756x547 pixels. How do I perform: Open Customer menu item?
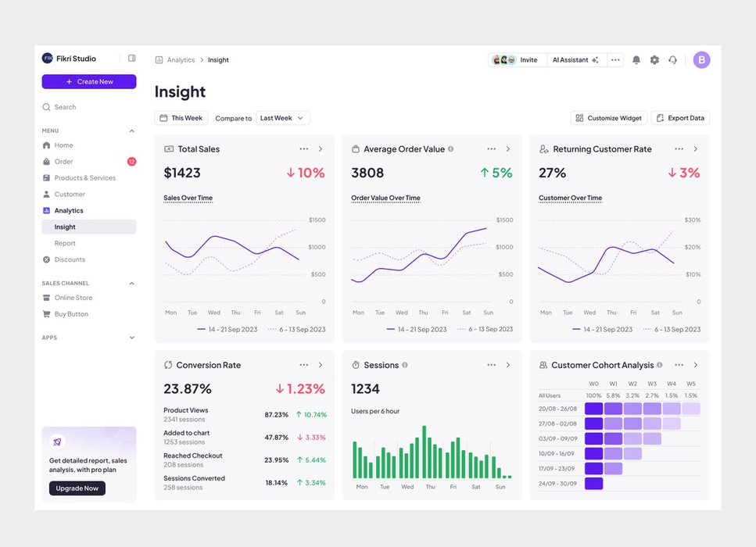pos(88,195)
